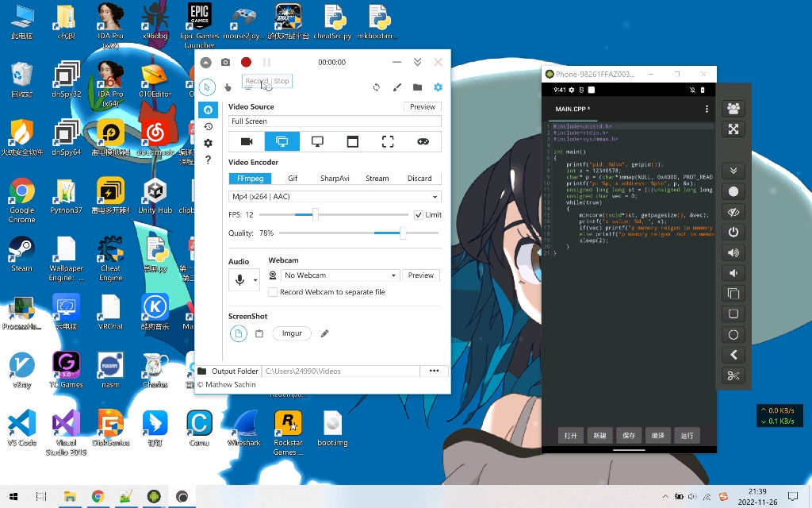
Task: Click the circled up-arrow collapse button in Captura
Action: (x=206, y=62)
